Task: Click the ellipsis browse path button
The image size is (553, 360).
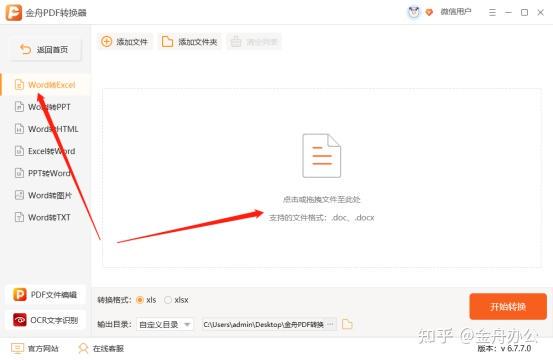Action: 330,324
